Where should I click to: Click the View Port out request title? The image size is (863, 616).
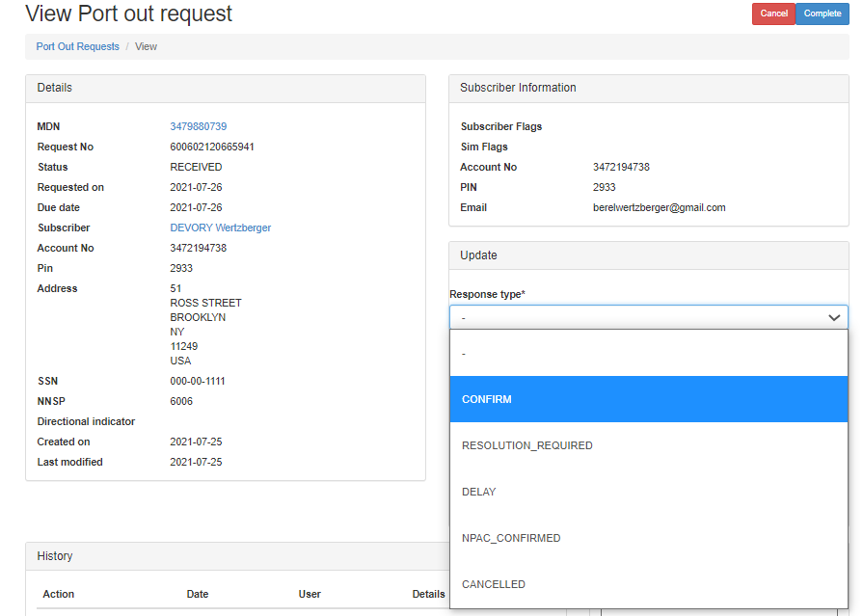click(129, 13)
